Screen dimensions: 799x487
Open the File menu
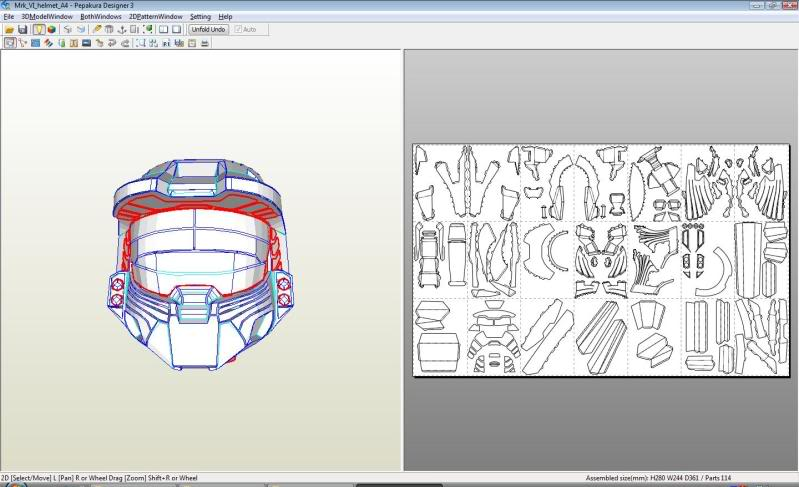pyautogui.click(x=9, y=17)
